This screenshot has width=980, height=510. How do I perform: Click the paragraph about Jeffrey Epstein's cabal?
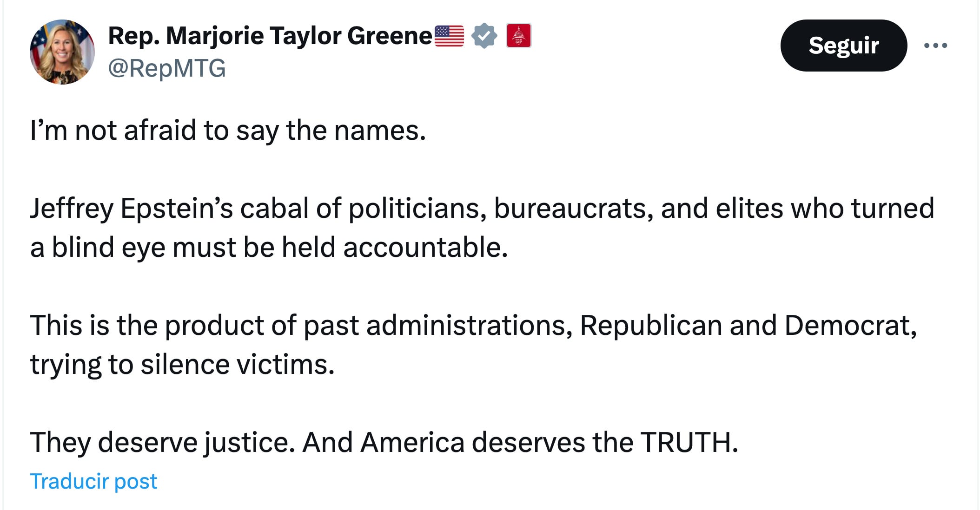[x=482, y=228]
